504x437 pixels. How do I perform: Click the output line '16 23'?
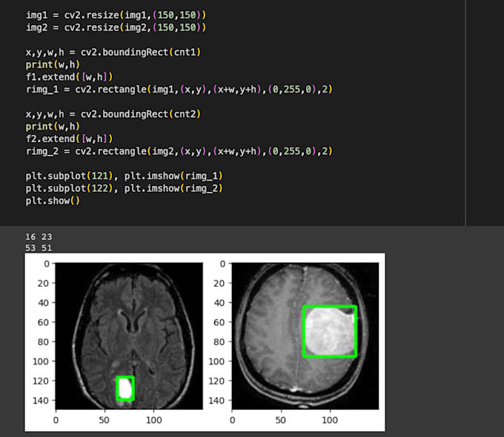[39, 237]
